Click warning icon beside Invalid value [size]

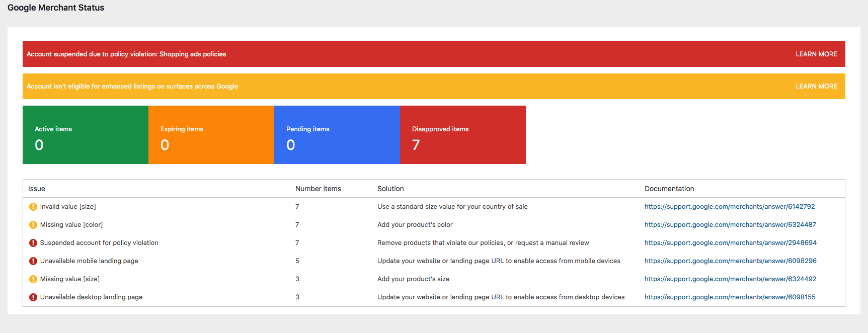33,207
